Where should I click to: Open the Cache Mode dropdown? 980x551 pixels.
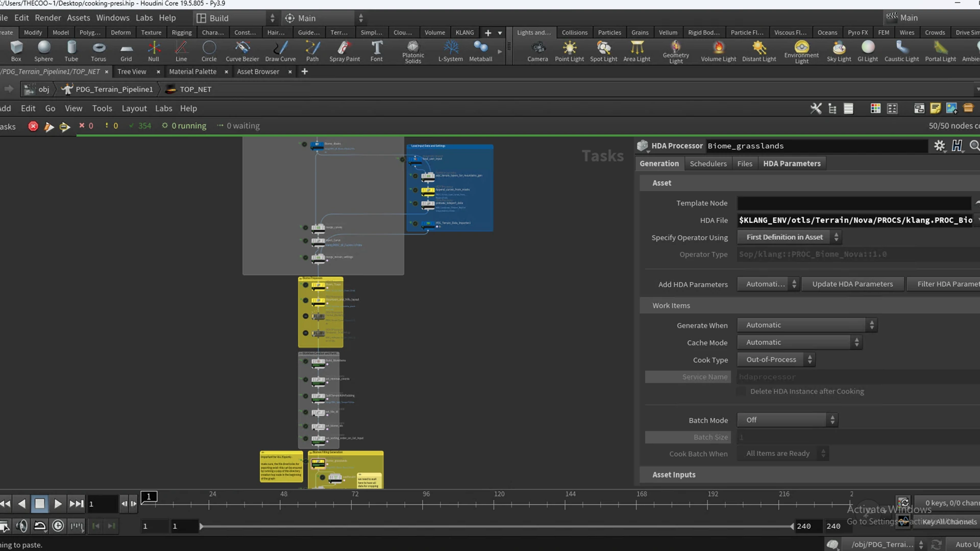pyautogui.click(x=800, y=342)
